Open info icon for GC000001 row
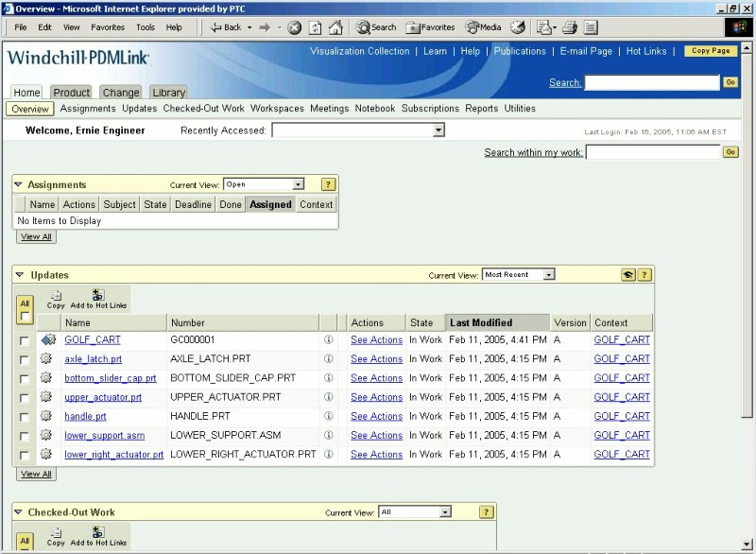Screen dimensions: 756x554 328,340
